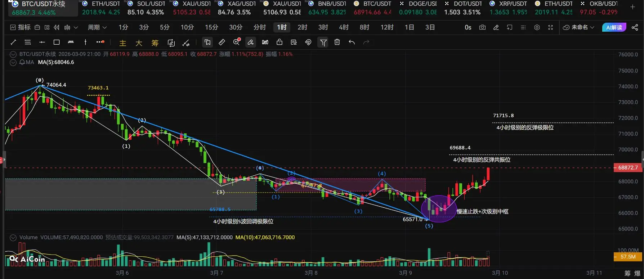Image resolution: width=644 pixels, height=279 pixels.
Task: Open the SOL/USDT ticker tab
Action: (x=146, y=8)
